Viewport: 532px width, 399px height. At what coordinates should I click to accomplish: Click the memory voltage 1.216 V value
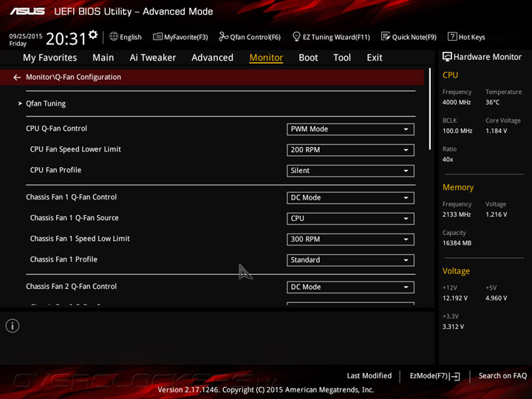(496, 214)
